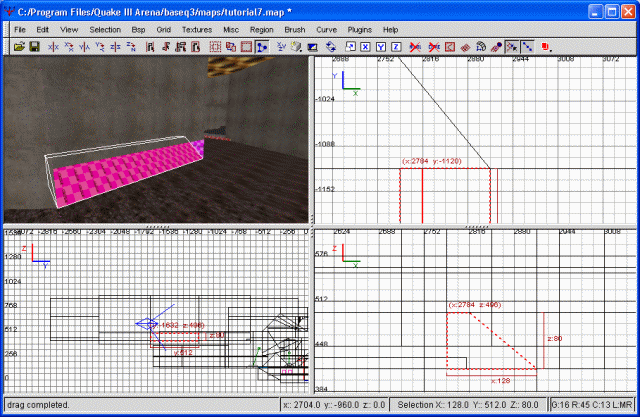Toggle the scale Y axis lock
The width and height of the screenshot is (640, 417).
click(x=381, y=47)
